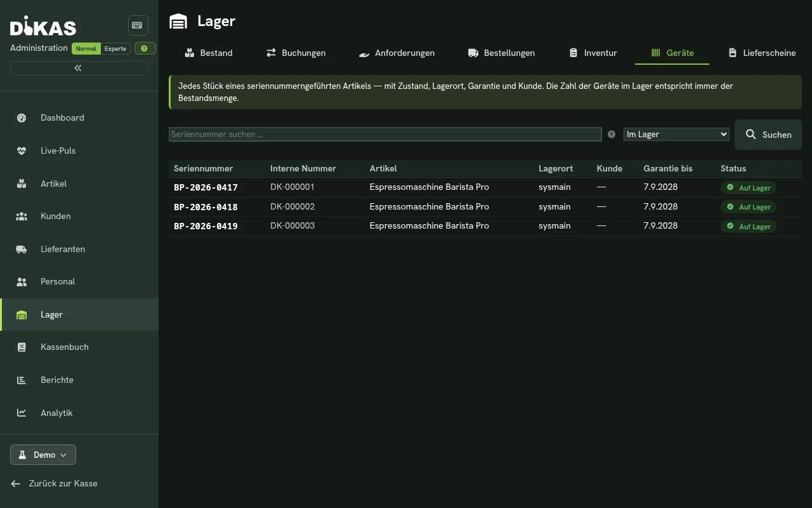The width and height of the screenshot is (812, 508).
Task: Click serial number BP-2026-0417
Action: [206, 187]
